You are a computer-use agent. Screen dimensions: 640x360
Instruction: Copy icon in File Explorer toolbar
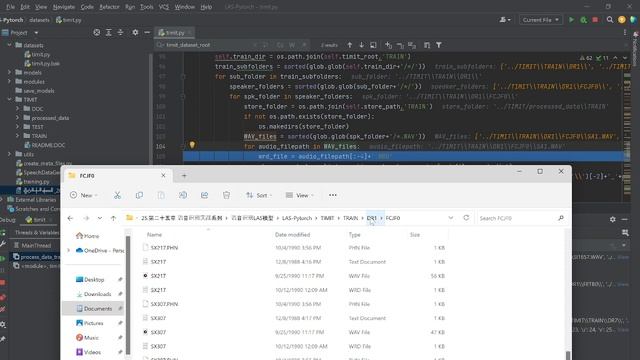[139, 195]
